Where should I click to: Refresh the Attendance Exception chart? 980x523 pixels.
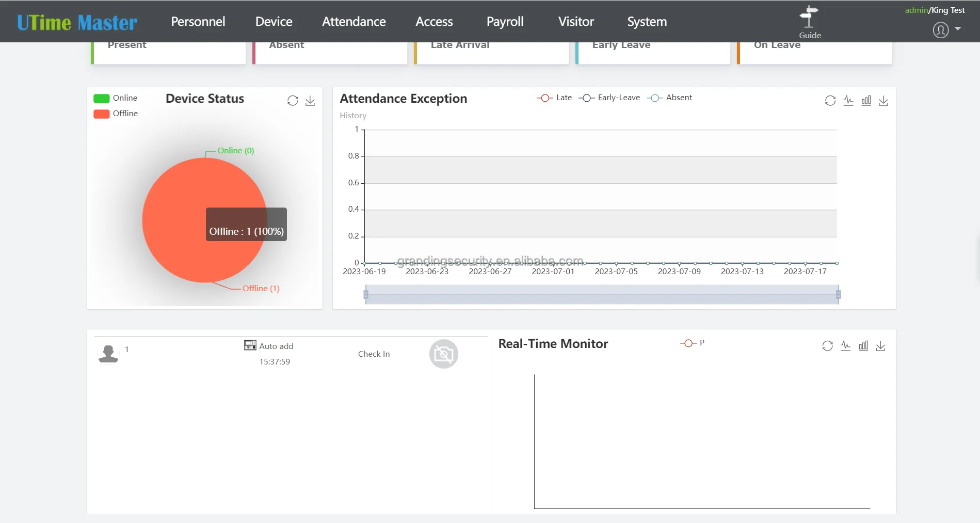coord(830,101)
